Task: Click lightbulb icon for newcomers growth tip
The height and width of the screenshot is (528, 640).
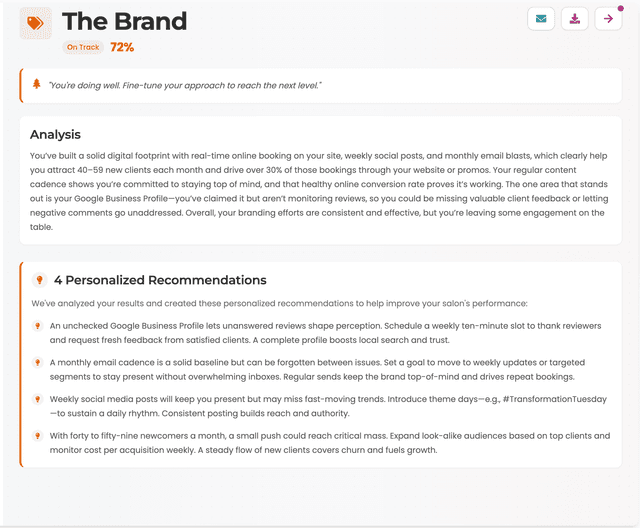Action: click(x=37, y=436)
